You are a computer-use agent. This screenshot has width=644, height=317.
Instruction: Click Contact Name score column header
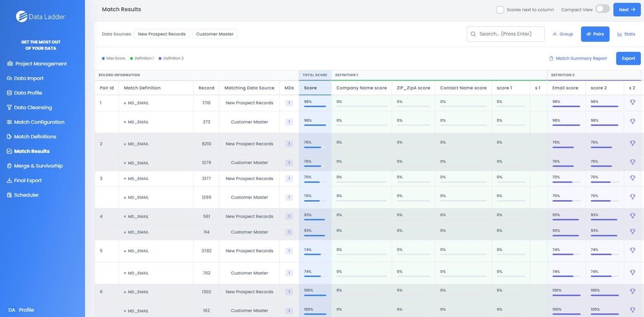[463, 87]
